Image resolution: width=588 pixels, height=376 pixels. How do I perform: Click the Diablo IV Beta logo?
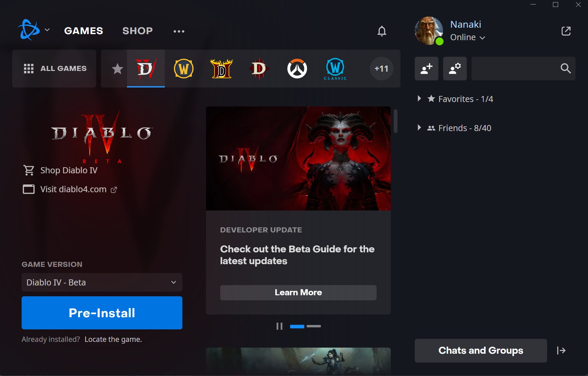tap(101, 137)
